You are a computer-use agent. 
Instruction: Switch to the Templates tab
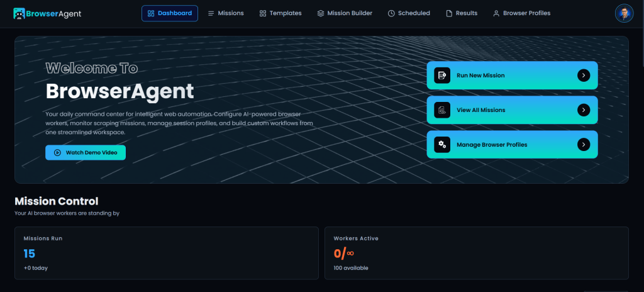click(280, 13)
